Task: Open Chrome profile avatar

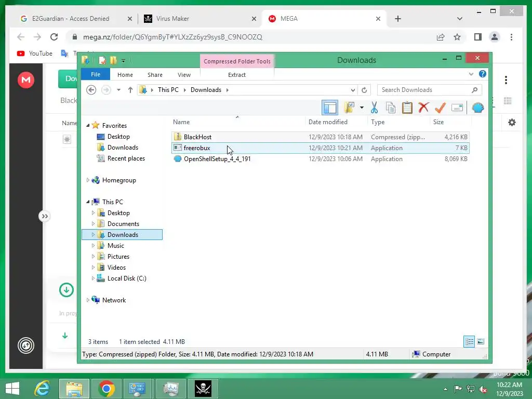Action: (495, 37)
